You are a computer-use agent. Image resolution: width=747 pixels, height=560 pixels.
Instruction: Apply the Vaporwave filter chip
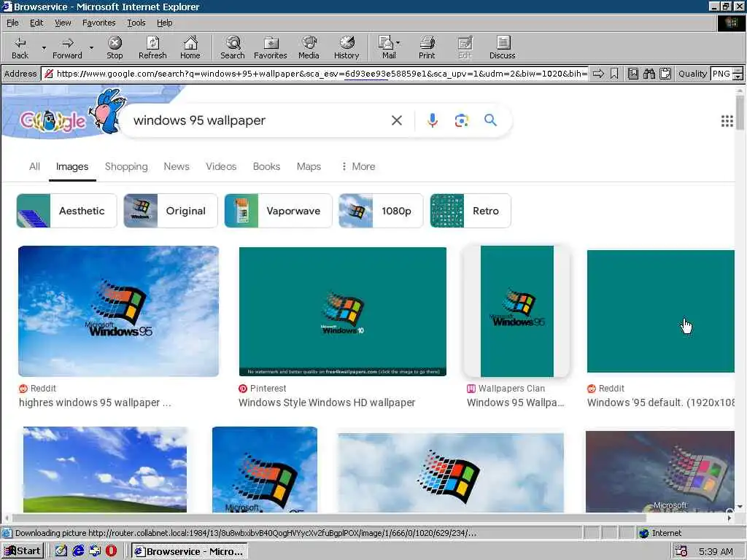pyautogui.click(x=278, y=211)
